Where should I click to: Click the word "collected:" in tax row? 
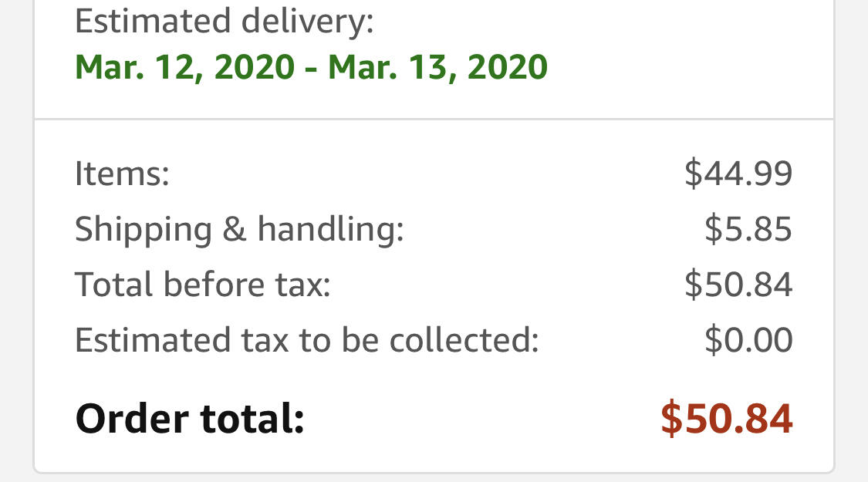[464, 340]
